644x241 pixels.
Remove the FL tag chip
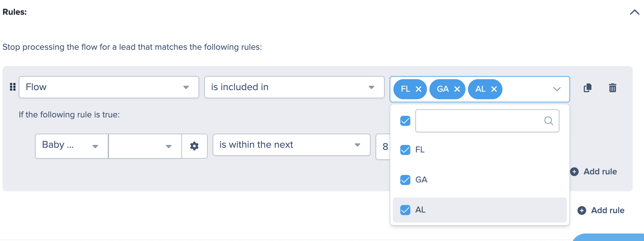(418, 89)
